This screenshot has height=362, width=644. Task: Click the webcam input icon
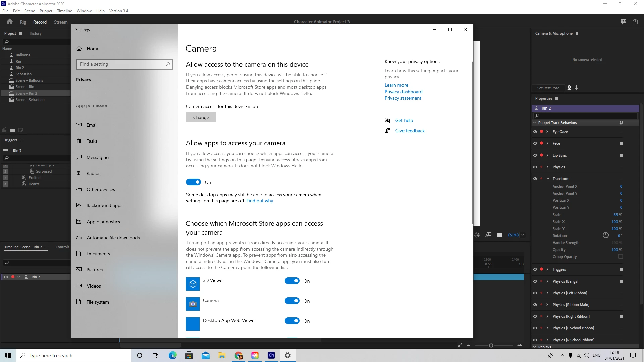569,88
